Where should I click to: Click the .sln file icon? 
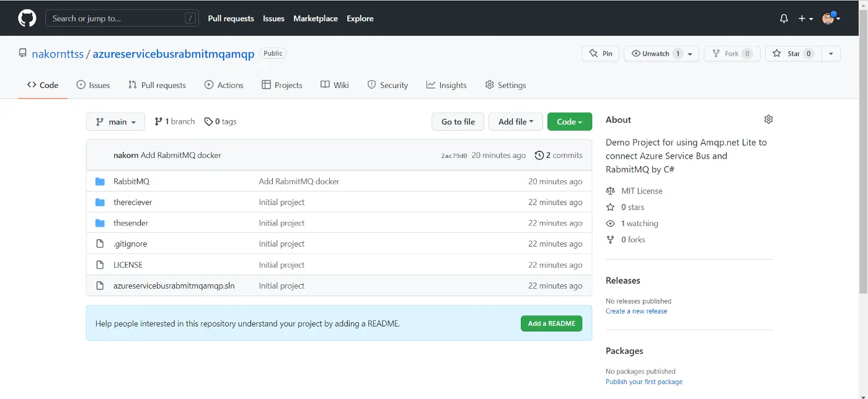(100, 286)
